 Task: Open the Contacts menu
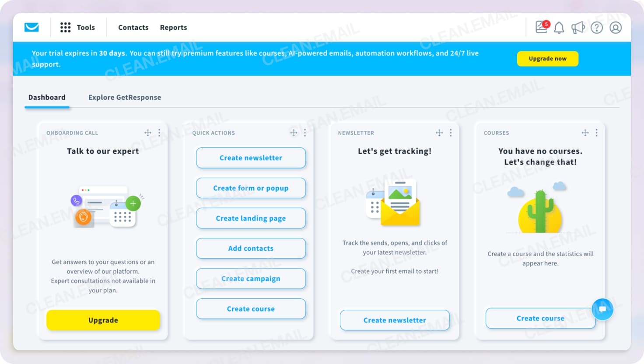tap(133, 27)
